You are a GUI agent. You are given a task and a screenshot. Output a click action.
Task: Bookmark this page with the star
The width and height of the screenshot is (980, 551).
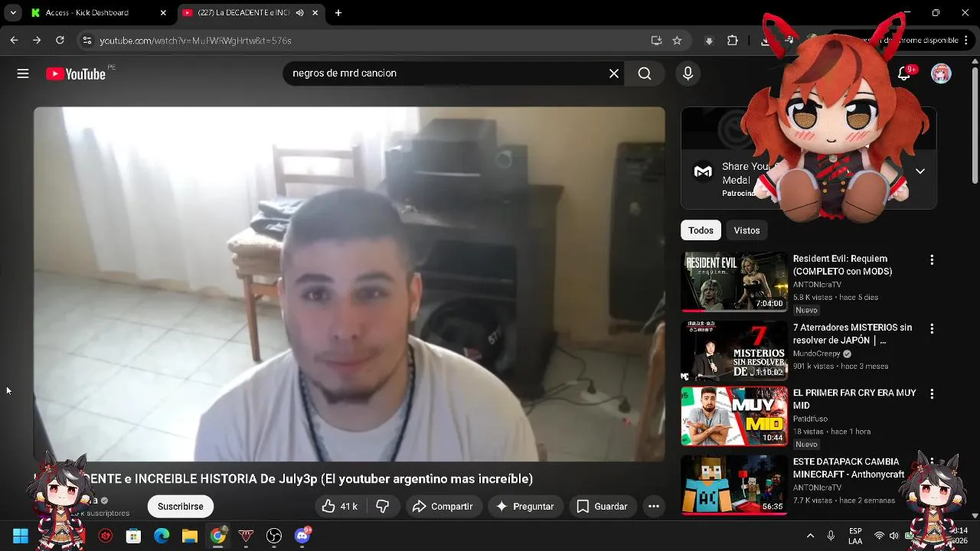[x=677, y=41]
